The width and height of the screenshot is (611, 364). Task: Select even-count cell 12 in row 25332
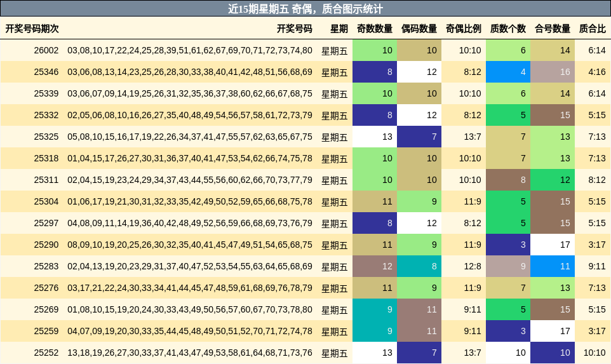(419, 115)
